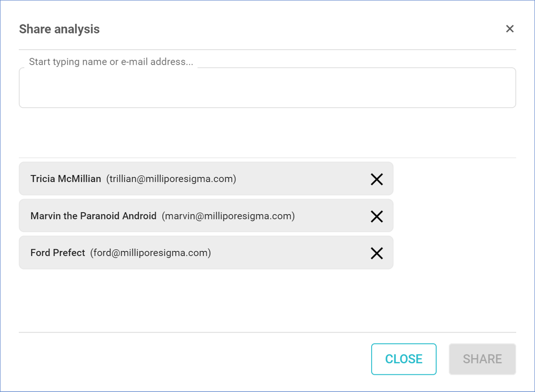Viewport: 535px width, 392px height.
Task: Click the 'Share analysis' dialog heading
Action: (59, 29)
